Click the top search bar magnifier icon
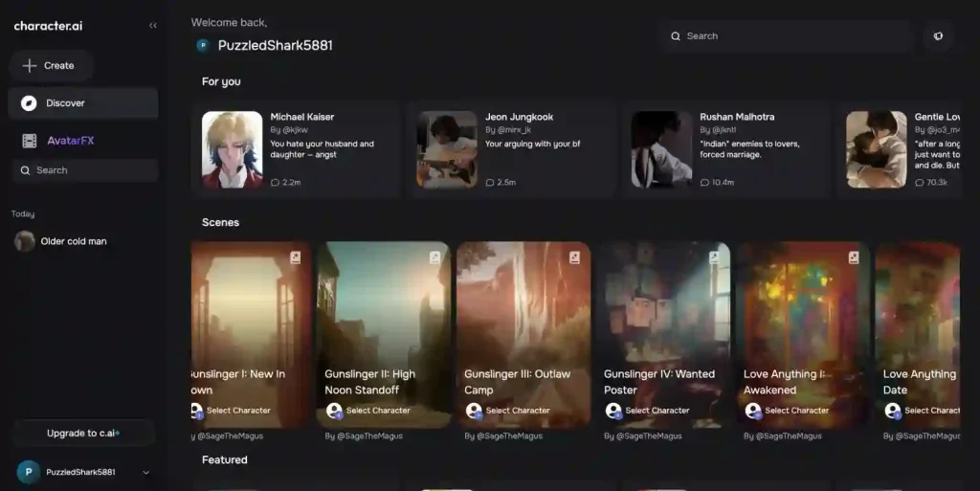 pos(676,36)
